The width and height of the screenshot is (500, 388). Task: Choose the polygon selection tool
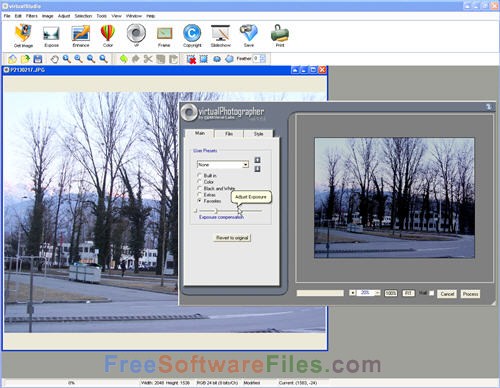[x=229, y=59]
